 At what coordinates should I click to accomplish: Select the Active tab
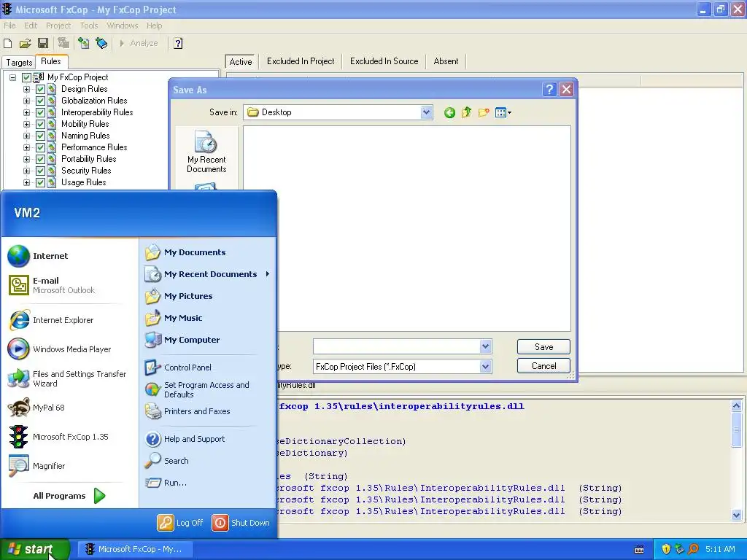click(241, 61)
